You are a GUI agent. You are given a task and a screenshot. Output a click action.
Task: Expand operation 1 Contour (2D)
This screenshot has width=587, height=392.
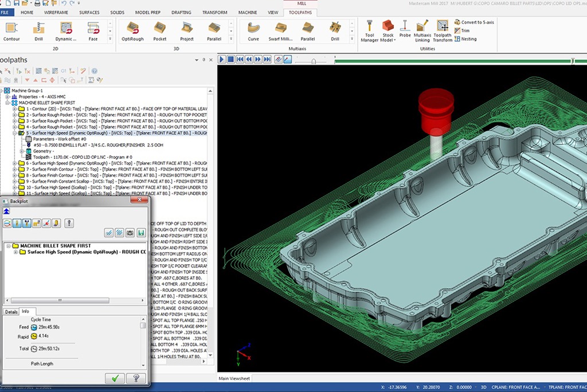point(14,109)
